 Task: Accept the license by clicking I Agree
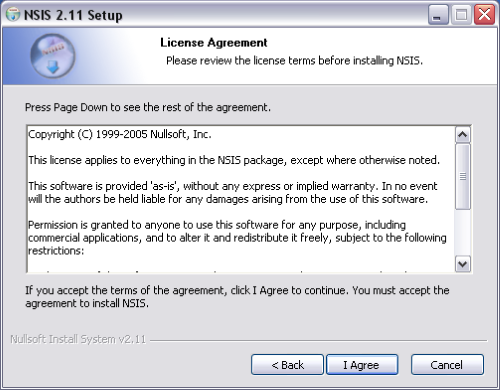(x=362, y=365)
